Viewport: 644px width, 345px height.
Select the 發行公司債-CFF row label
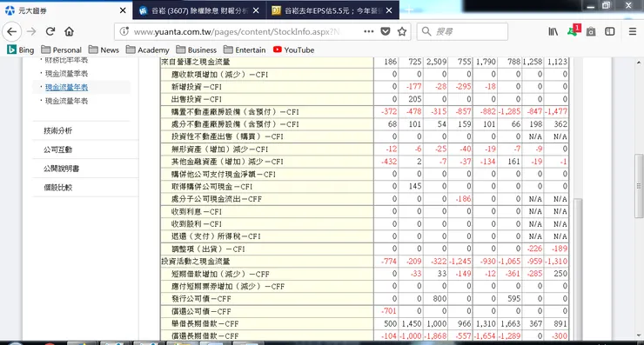pyautogui.click(x=201, y=298)
